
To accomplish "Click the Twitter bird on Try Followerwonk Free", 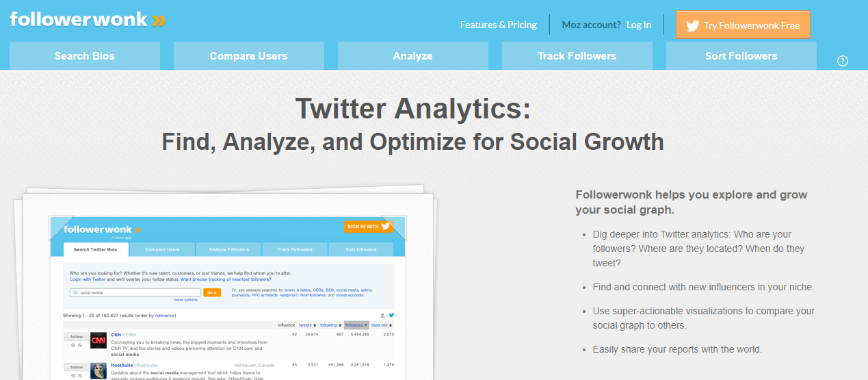I will (692, 25).
